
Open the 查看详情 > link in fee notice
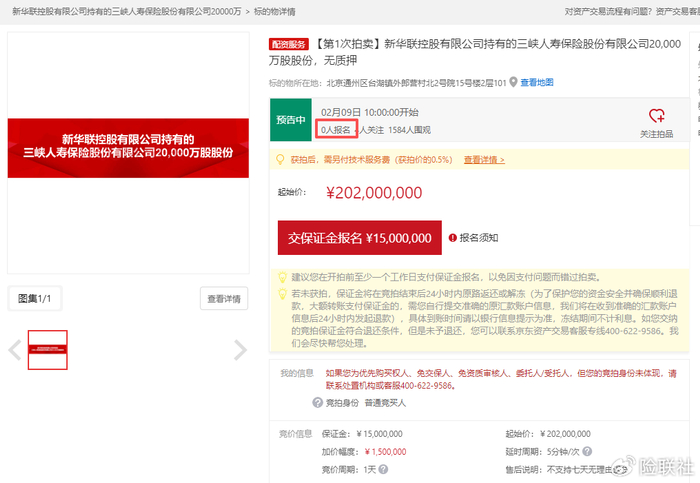click(x=484, y=159)
